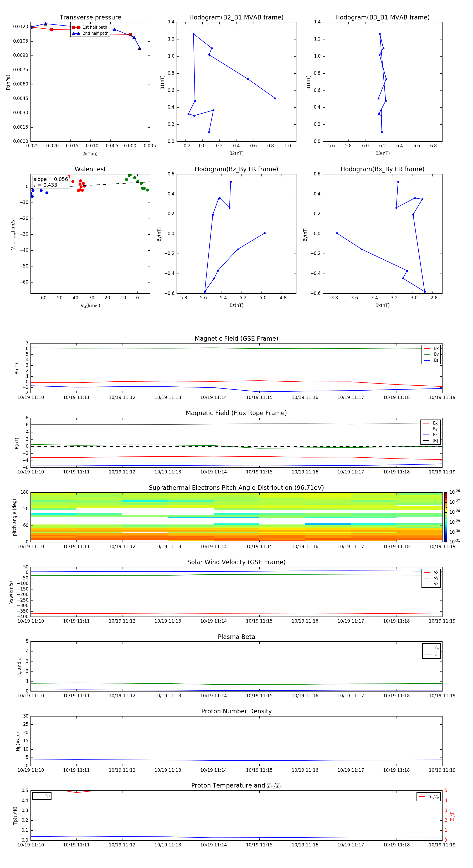Select the 'Hodogram(Bx_By FR frame)' title
The height and width of the screenshot is (868, 473).
(x=382, y=169)
